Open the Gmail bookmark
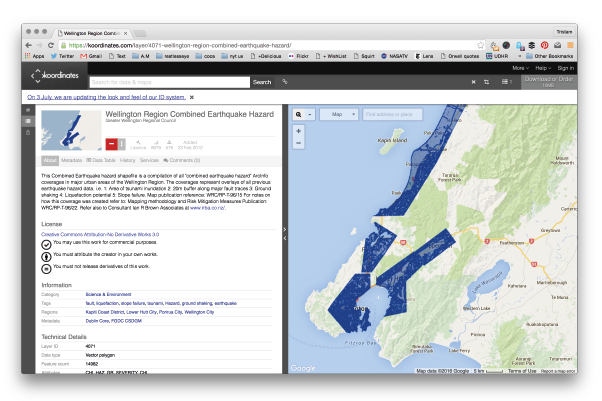Screen dimensions: 602x401 click(91, 56)
